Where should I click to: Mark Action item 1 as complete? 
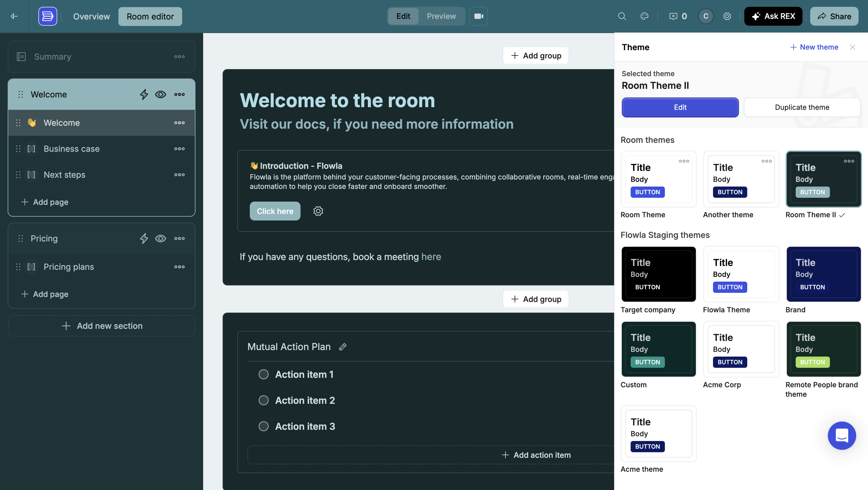[263, 374]
